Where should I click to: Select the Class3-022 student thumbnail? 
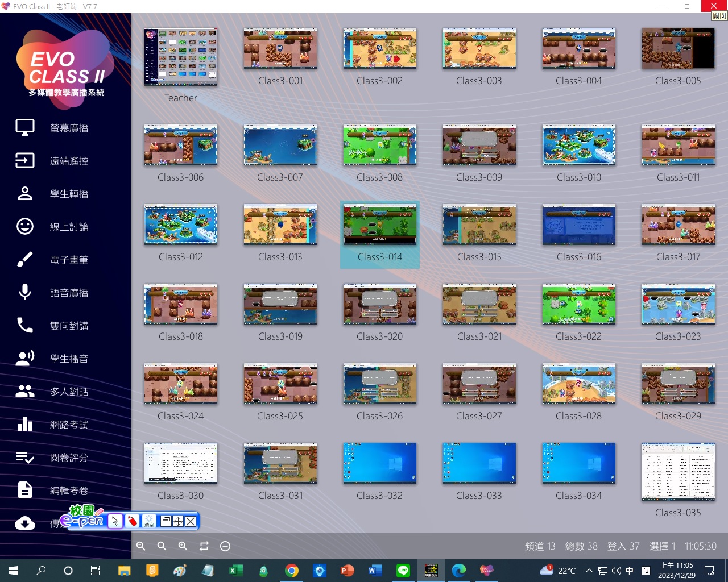[x=579, y=304]
